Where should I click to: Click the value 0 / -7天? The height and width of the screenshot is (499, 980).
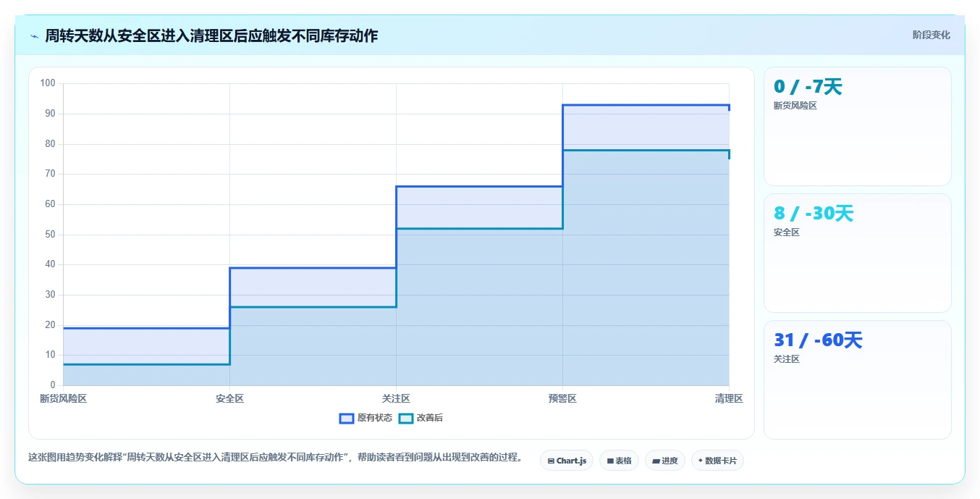point(808,87)
